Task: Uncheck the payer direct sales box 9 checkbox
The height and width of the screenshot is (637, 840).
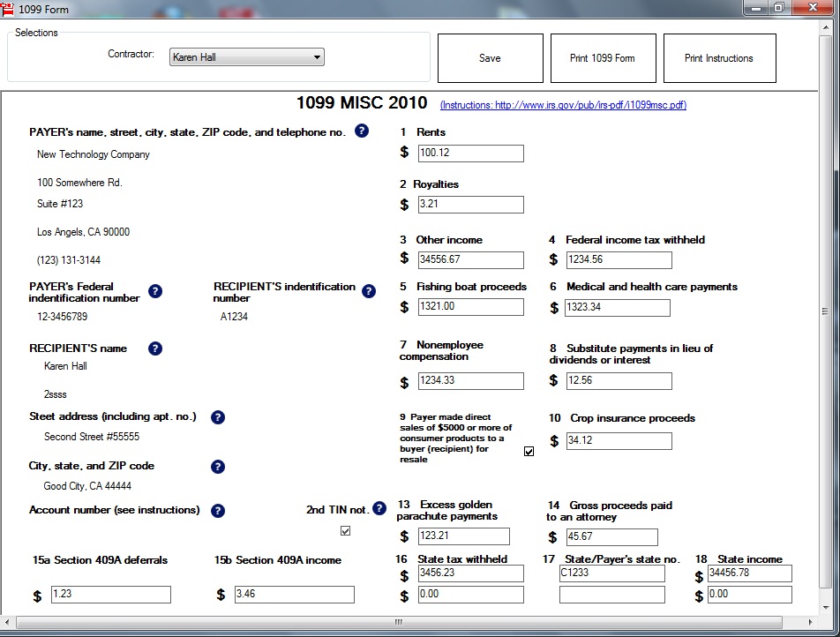Action: pos(529,451)
